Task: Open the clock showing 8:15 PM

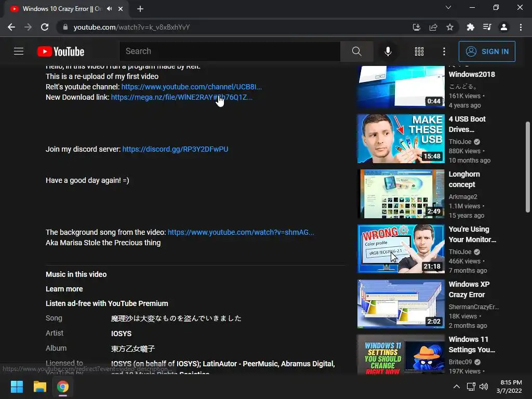Action: pos(509,387)
